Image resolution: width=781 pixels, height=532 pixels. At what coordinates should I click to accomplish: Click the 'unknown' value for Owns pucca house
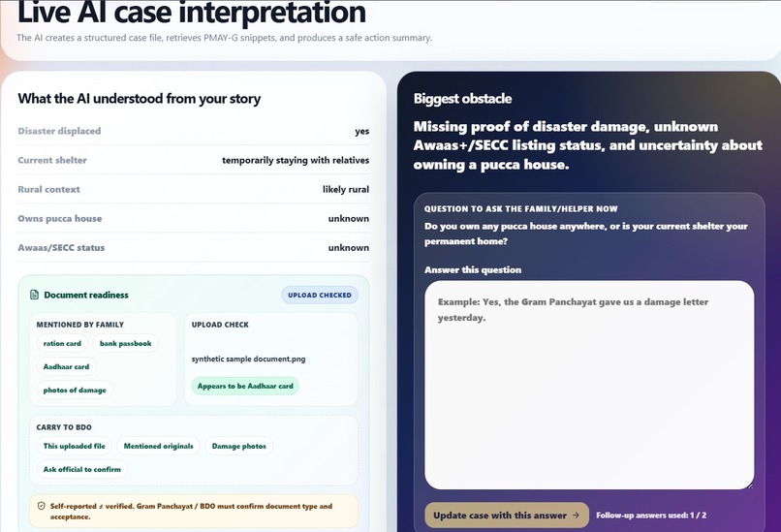pyautogui.click(x=349, y=218)
